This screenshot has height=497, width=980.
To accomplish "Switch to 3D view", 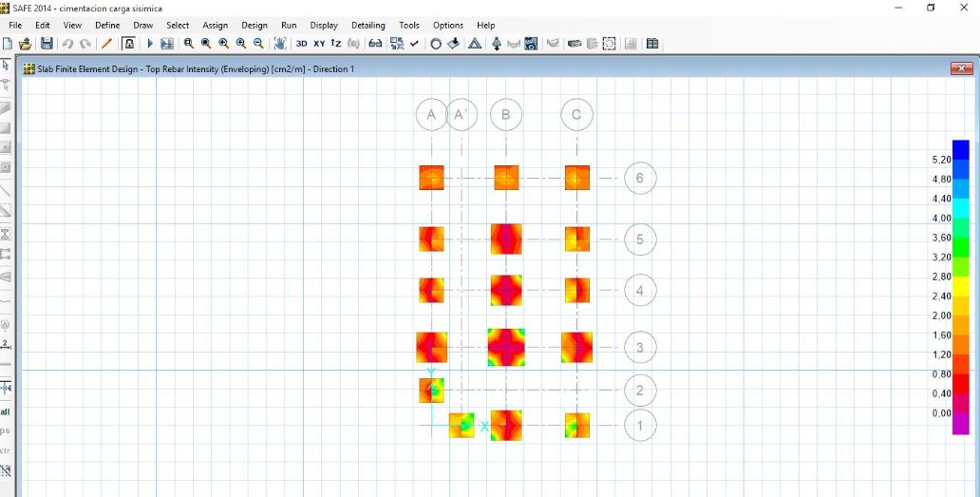I will (x=301, y=44).
